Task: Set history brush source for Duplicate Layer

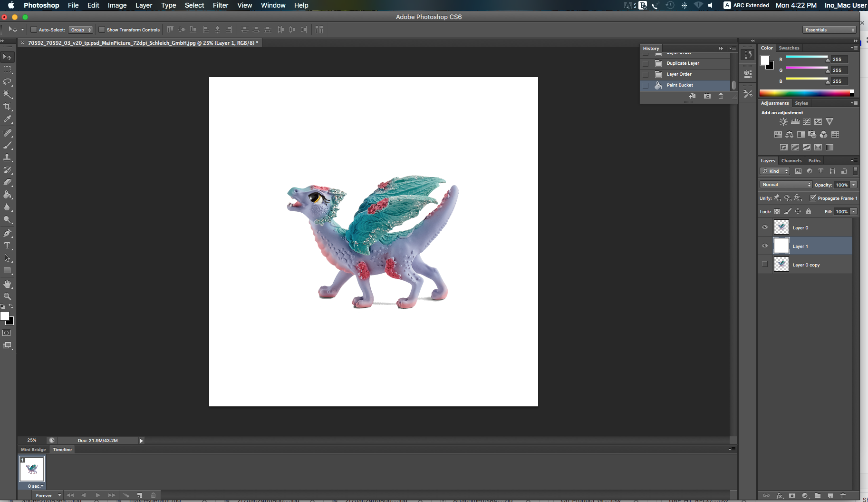Action: pyautogui.click(x=646, y=63)
